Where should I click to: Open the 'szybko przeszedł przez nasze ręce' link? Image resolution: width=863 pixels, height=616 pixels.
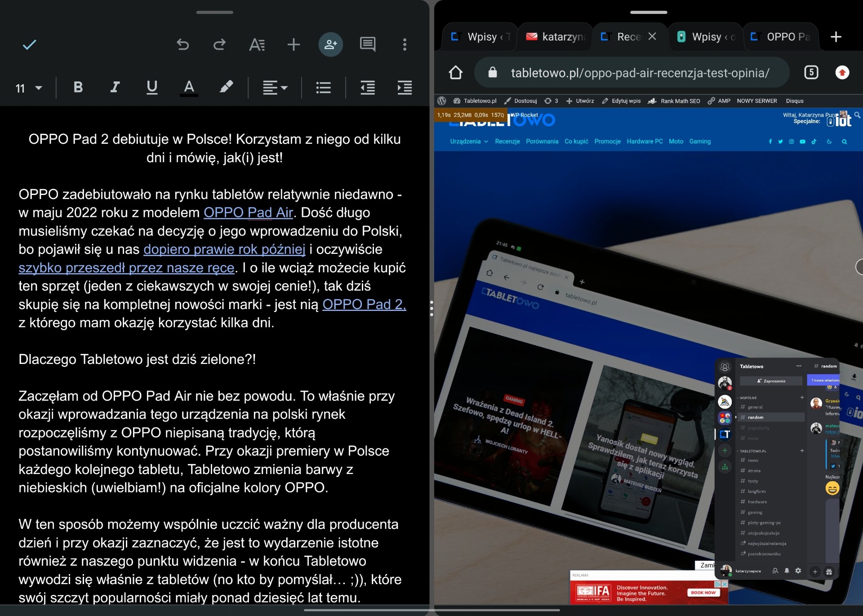click(x=126, y=268)
